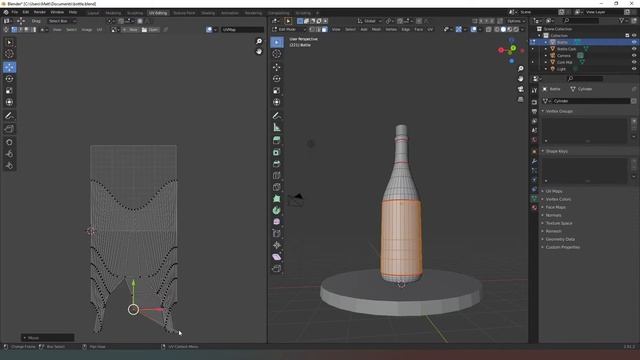Viewport: 640px width, 360px height.
Task: Open the Select Box drag dropdown
Action: (61, 21)
